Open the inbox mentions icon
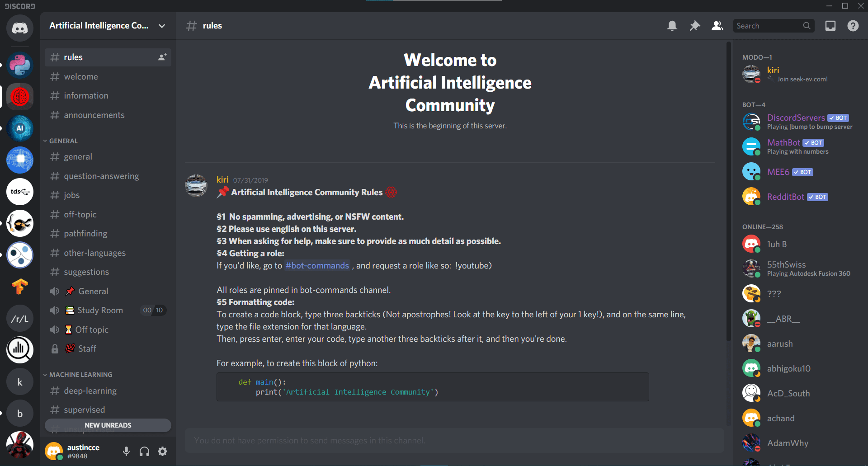868x466 pixels. coord(830,26)
